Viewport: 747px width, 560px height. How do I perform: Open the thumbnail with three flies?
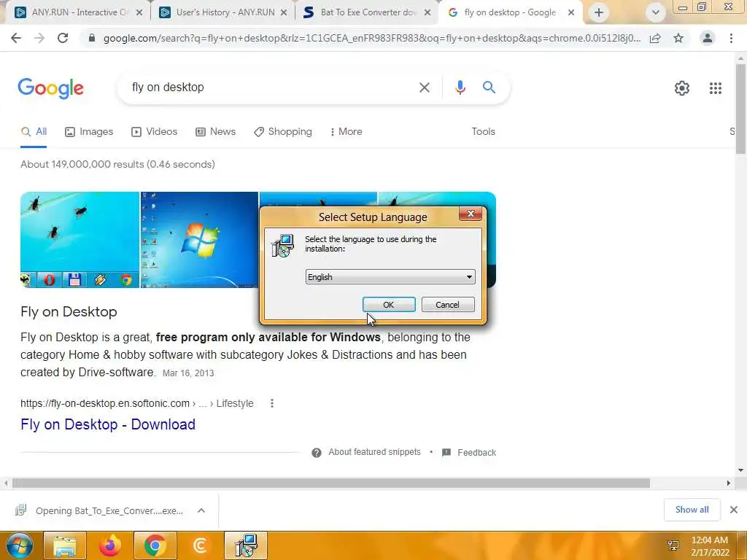(x=80, y=239)
